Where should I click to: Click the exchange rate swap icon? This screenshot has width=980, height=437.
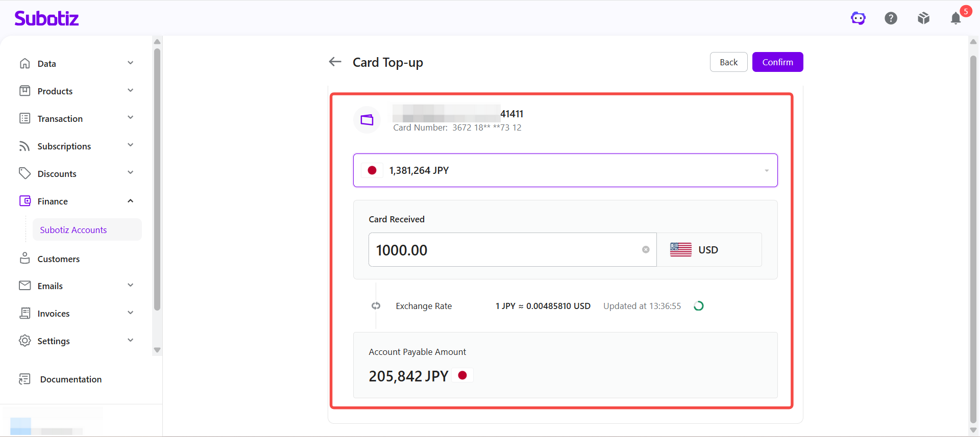(376, 306)
